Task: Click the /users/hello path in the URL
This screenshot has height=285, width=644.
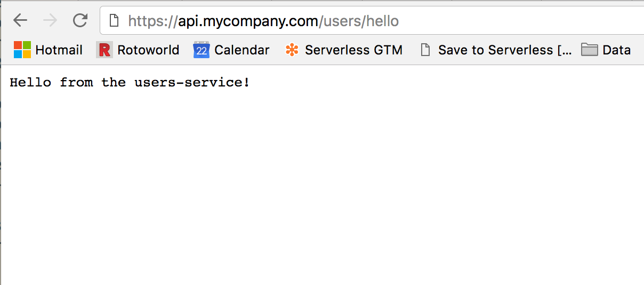Action: pyautogui.click(x=359, y=21)
